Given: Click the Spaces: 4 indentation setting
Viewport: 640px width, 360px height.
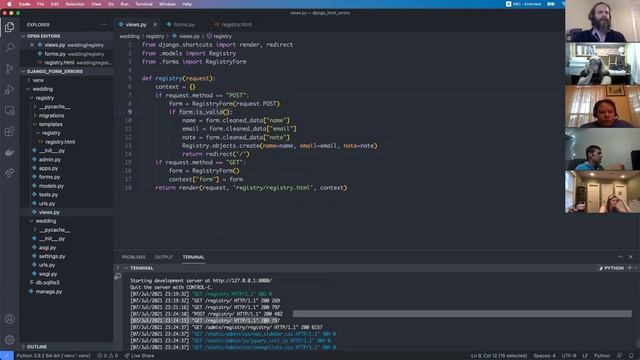Looking at the screenshot, I should [544, 356].
